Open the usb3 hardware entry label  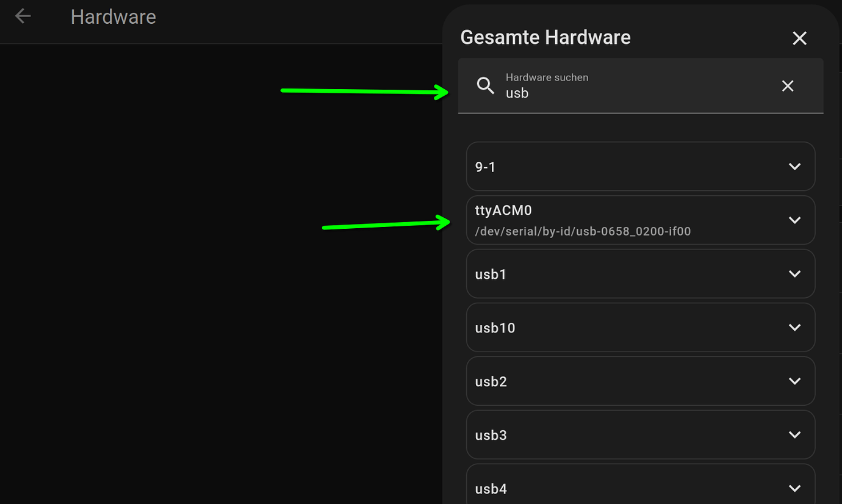click(x=491, y=436)
